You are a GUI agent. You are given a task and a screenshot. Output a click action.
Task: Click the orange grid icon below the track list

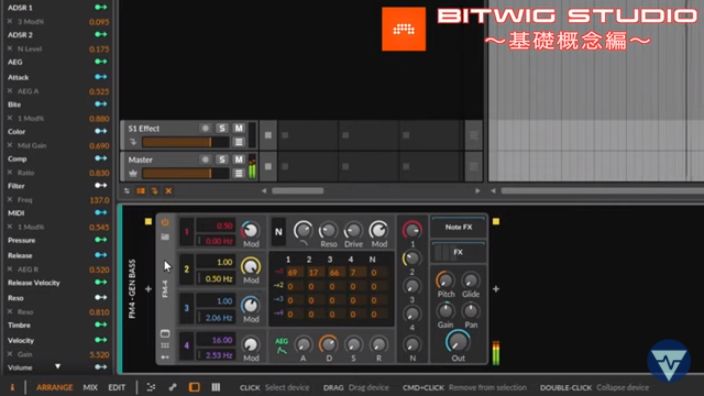click(141, 191)
